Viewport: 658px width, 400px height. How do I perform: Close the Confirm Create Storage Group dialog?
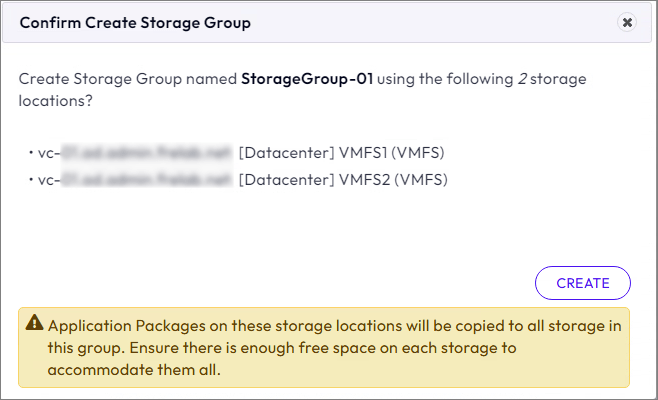pos(627,21)
